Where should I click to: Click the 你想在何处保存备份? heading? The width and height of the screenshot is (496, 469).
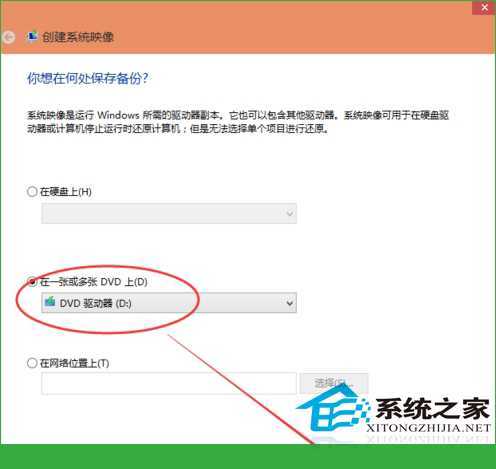(x=88, y=79)
